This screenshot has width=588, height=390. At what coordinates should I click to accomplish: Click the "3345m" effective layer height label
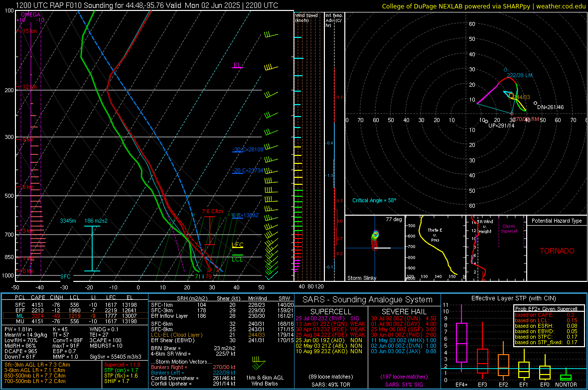[68, 221]
